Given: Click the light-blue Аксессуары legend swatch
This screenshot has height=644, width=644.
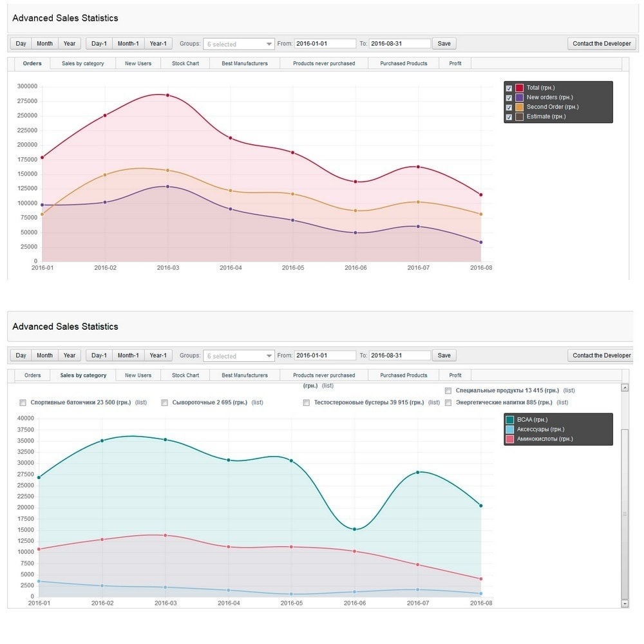Looking at the screenshot, I should [510, 430].
